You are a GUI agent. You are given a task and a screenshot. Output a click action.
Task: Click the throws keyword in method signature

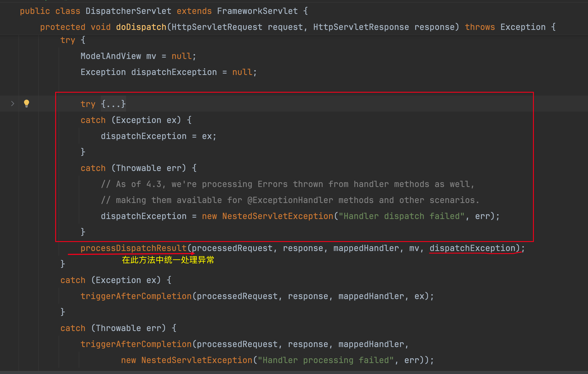(x=480, y=27)
